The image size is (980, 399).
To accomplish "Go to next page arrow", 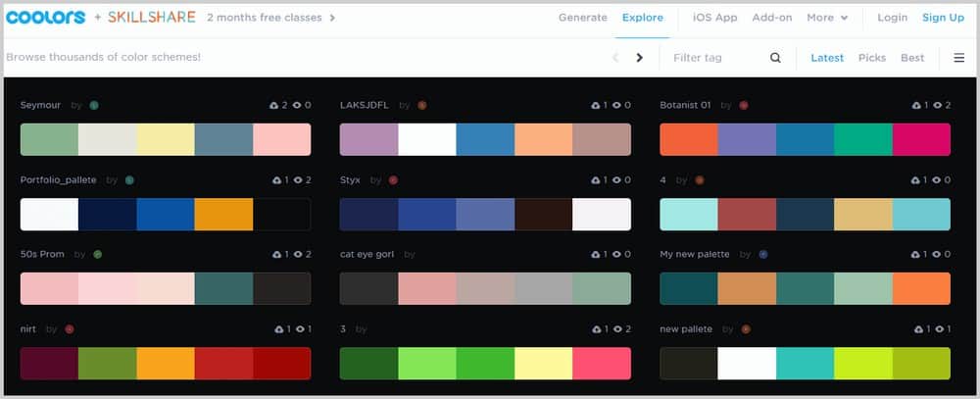I will pos(639,58).
